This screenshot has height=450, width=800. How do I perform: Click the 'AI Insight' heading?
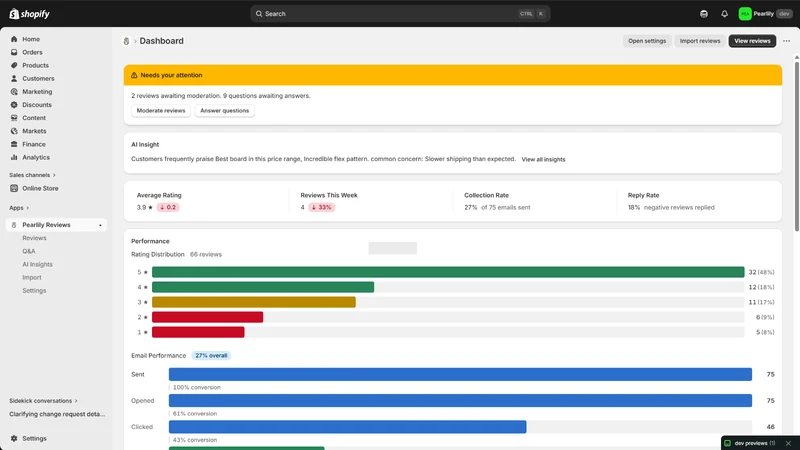point(145,145)
